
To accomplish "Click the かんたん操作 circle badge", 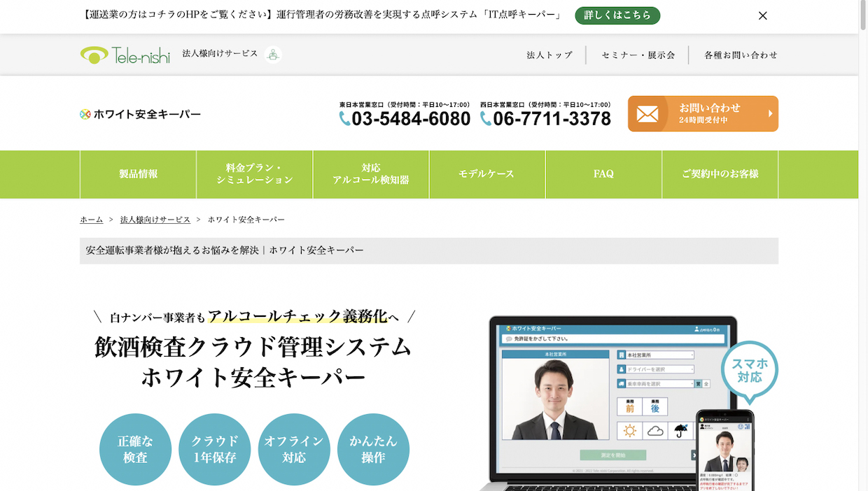I will pyautogui.click(x=374, y=449).
